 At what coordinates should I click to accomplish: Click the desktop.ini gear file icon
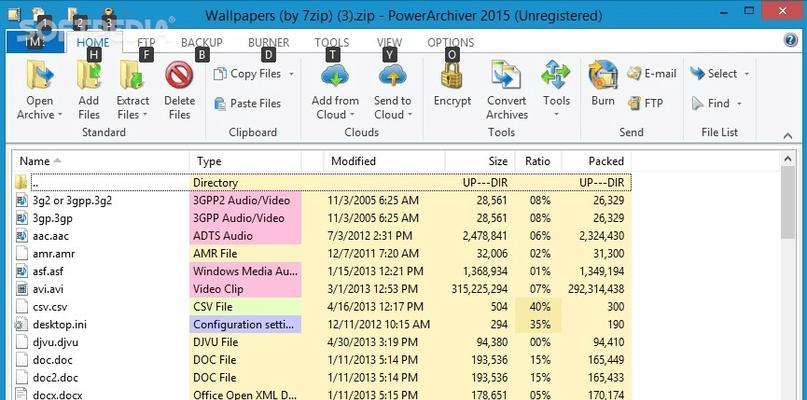21,324
